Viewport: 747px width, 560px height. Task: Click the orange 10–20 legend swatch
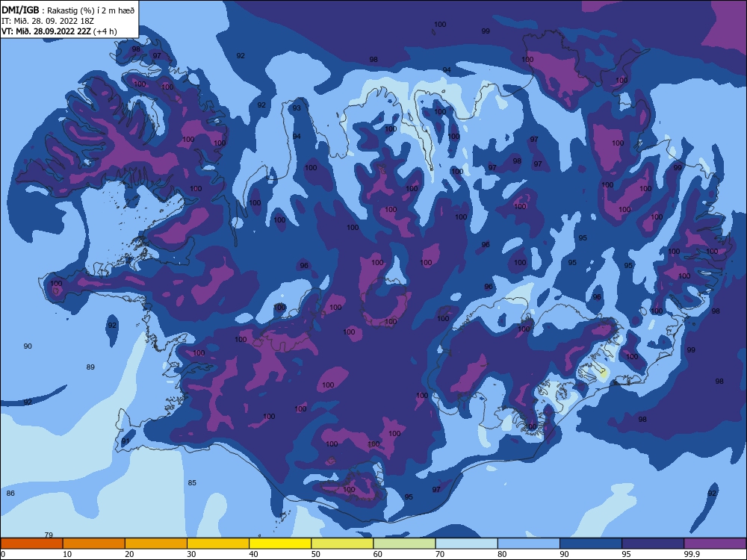click(x=94, y=544)
